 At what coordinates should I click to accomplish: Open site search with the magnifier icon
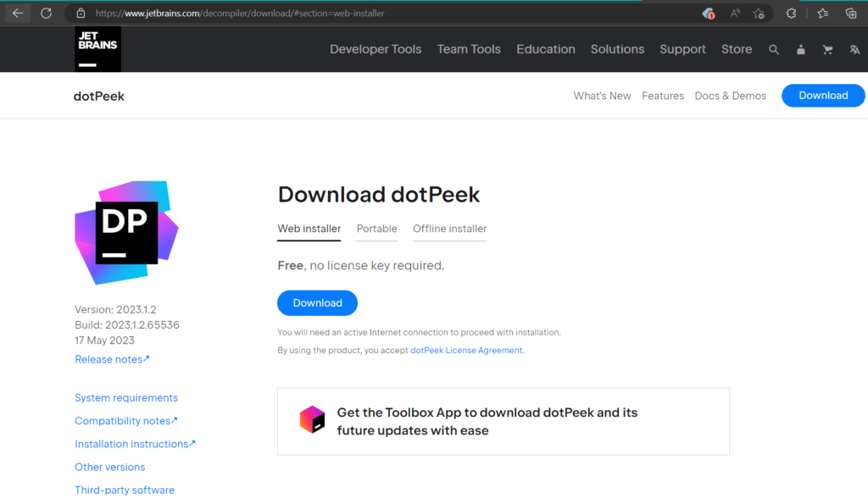tap(774, 50)
